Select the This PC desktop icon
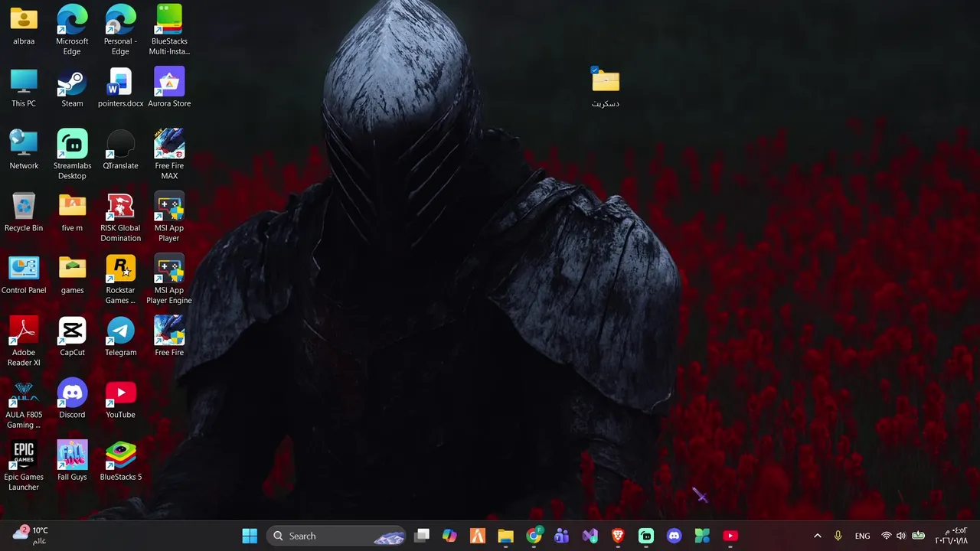 pos(24,88)
